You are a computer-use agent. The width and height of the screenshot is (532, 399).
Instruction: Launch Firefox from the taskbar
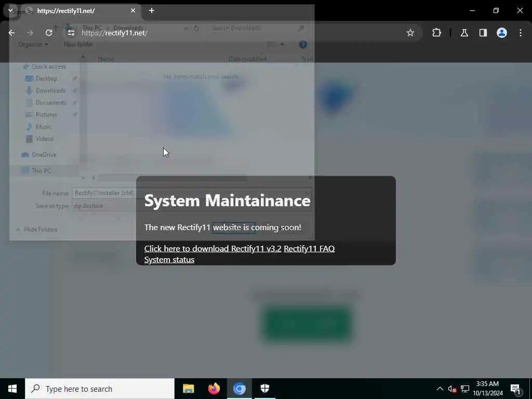[x=214, y=389]
